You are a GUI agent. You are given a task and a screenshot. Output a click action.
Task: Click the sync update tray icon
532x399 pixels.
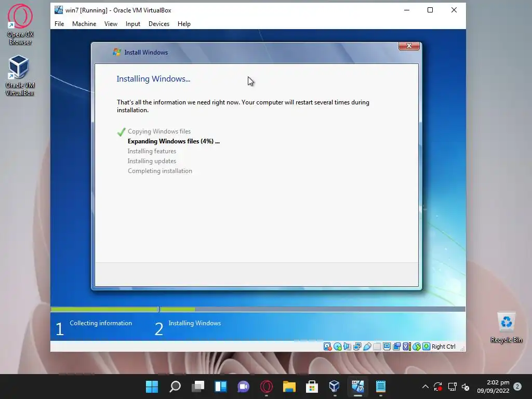(438, 387)
